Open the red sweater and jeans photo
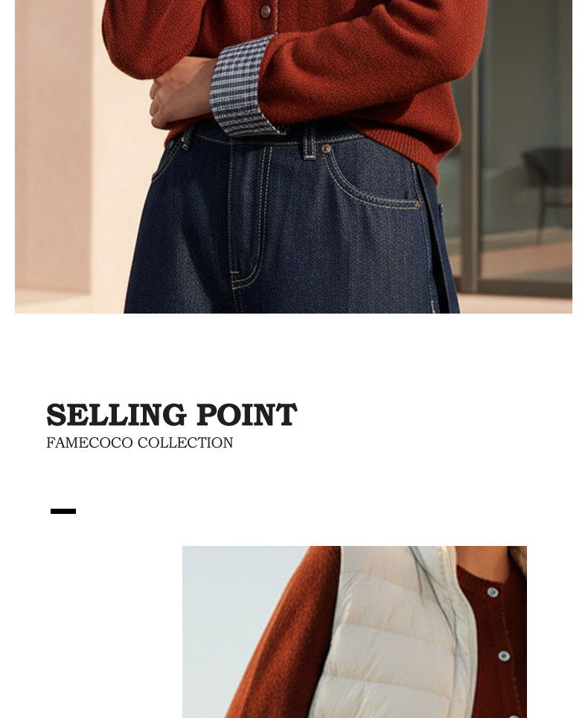 [293, 156]
